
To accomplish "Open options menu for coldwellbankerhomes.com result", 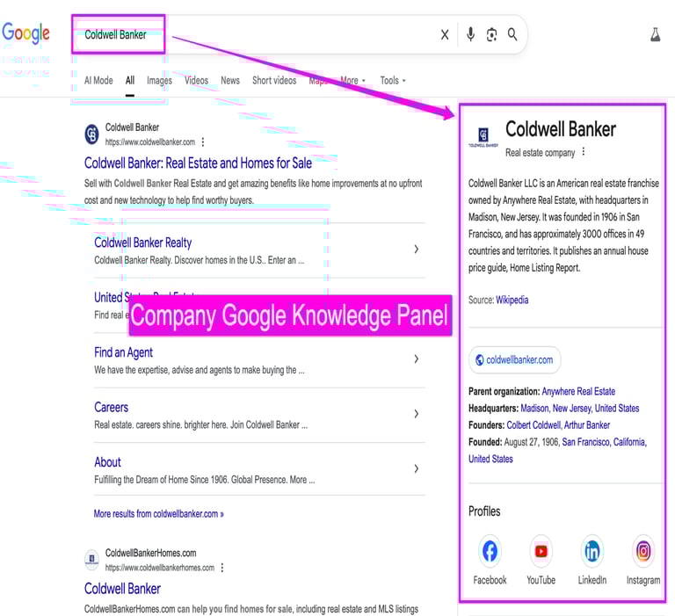I will pos(222,568).
